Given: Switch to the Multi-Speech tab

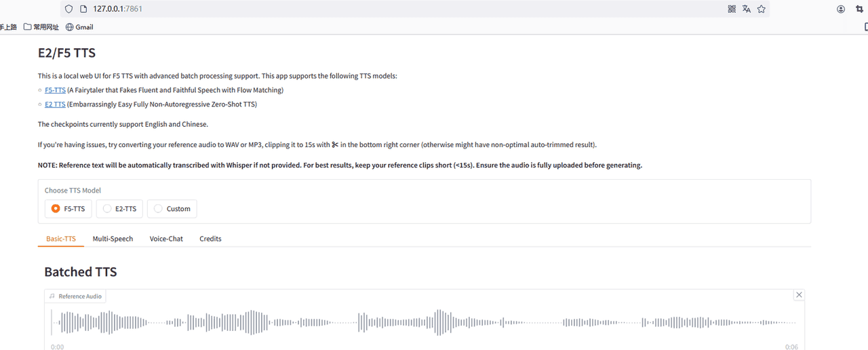Looking at the screenshot, I should (113, 239).
